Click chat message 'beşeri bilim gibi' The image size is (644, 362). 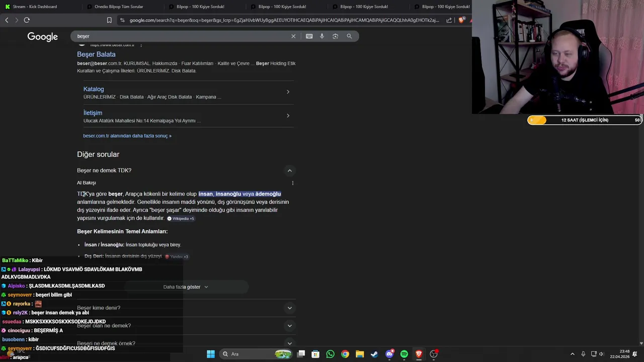click(54, 295)
